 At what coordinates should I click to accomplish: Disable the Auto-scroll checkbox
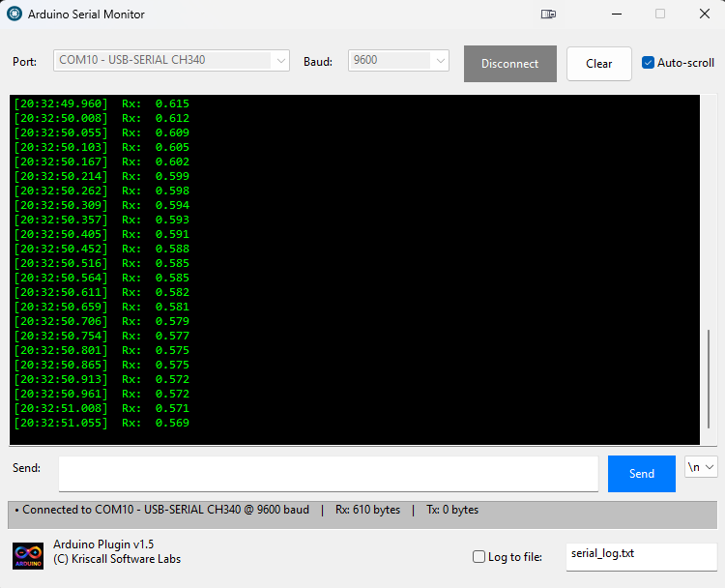pyautogui.click(x=649, y=63)
